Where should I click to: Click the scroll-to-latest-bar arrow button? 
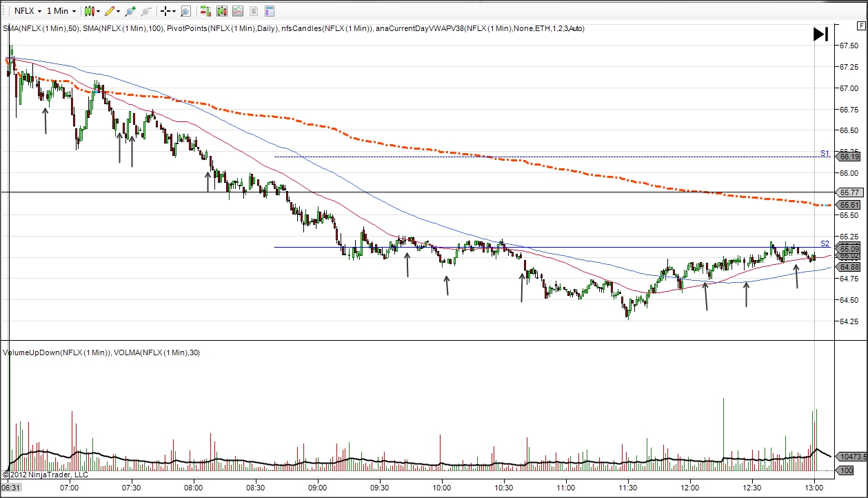point(820,34)
